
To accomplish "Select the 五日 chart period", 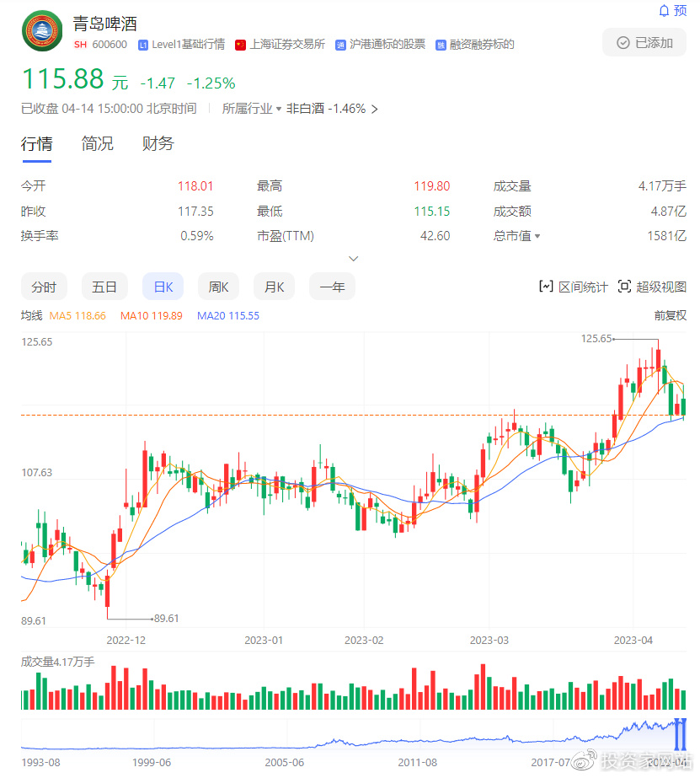I will (104, 287).
